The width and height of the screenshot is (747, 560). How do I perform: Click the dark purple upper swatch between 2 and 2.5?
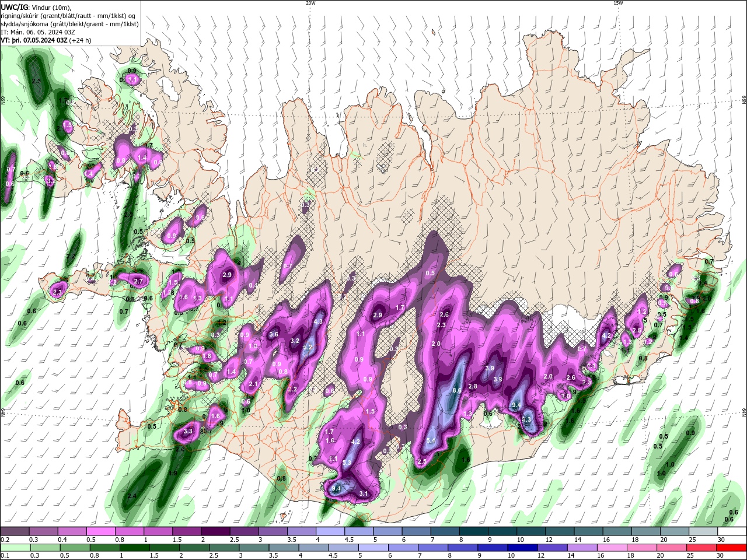215,531
